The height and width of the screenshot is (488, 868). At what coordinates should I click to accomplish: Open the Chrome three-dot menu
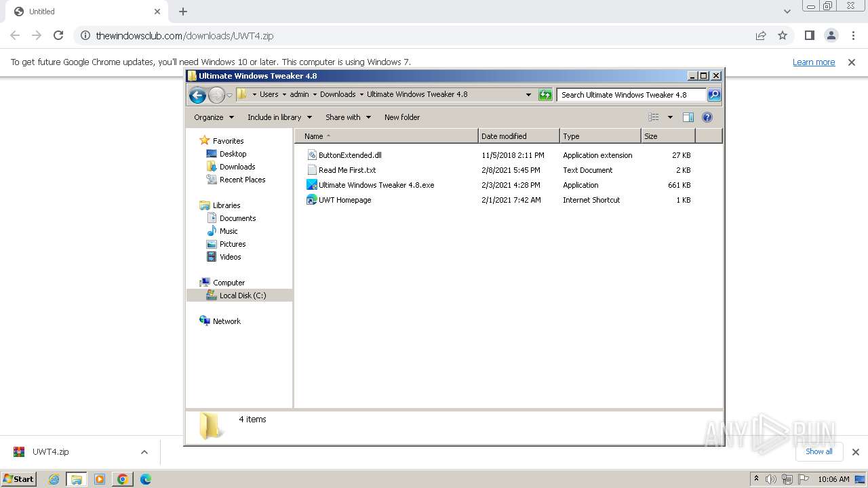tap(852, 35)
